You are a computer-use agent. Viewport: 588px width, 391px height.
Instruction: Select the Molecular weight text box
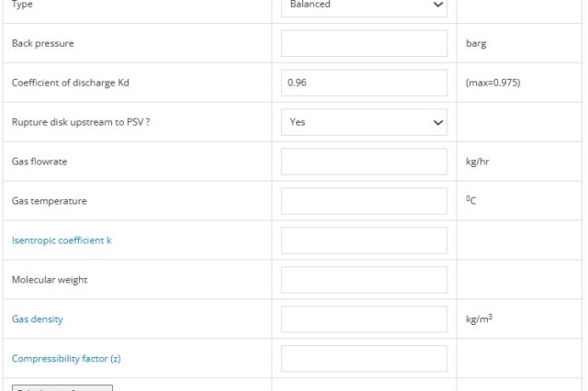point(364,280)
